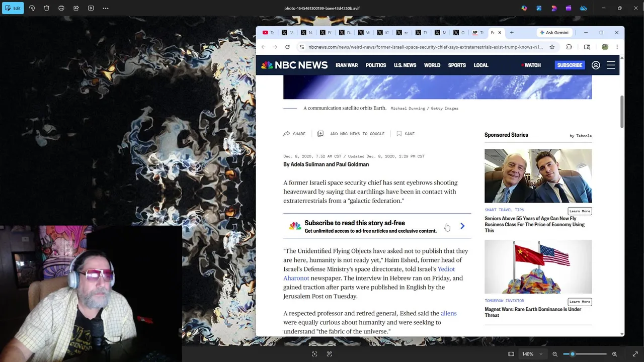Click the SHARE article button

(294, 134)
